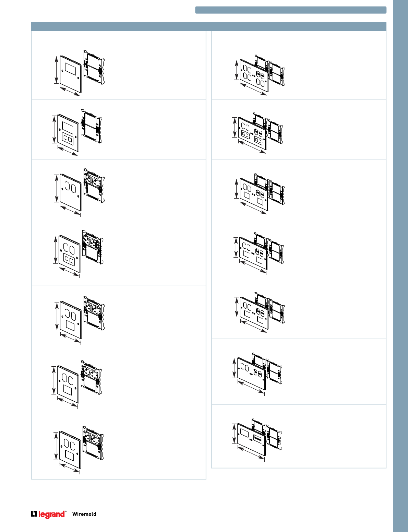Viewport: 408px width, 532px height.
Task: Click the blue section title bar above the tables
Action: click(209, 27)
